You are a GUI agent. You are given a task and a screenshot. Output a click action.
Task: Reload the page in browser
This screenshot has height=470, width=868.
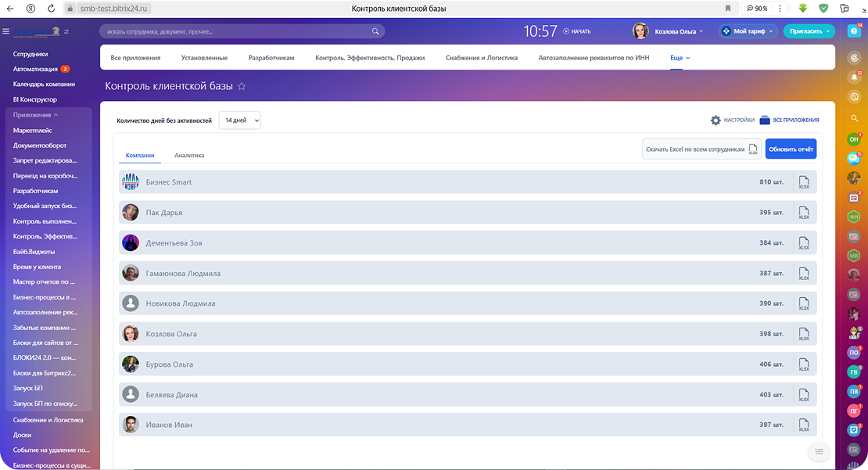51,9
